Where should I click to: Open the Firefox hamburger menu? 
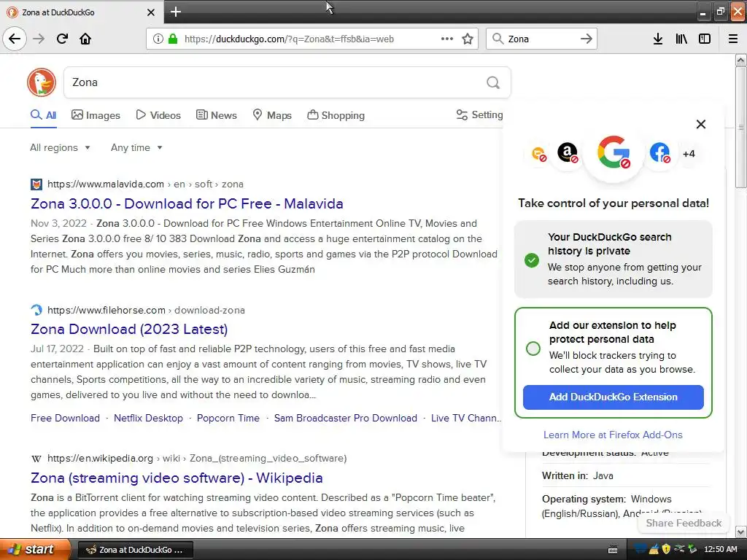[733, 39]
